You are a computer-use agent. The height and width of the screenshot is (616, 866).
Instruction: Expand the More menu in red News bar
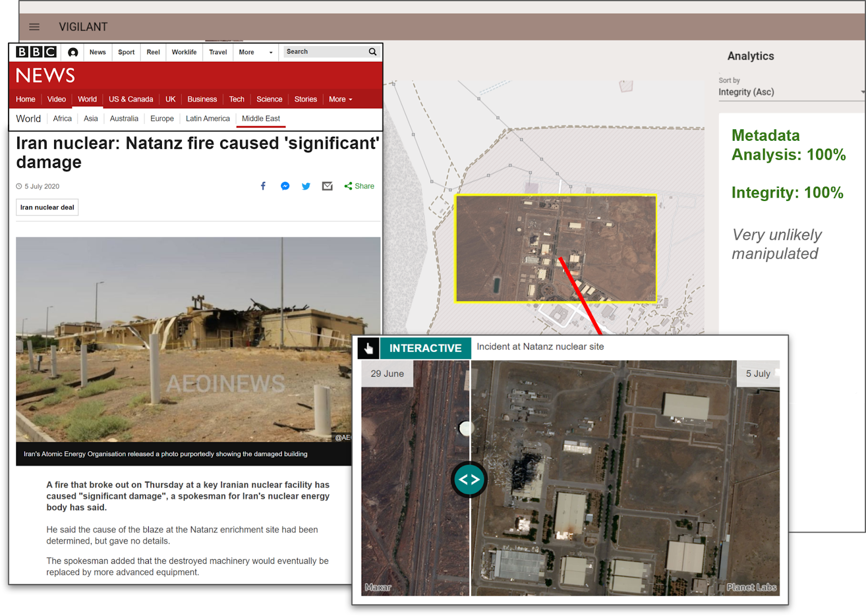pos(340,100)
